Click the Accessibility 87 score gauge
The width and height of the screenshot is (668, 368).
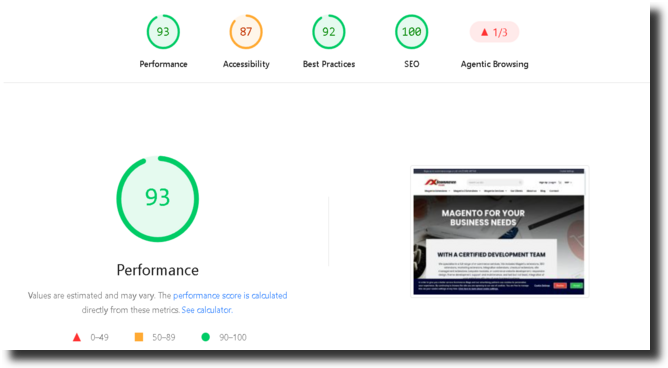[246, 32]
